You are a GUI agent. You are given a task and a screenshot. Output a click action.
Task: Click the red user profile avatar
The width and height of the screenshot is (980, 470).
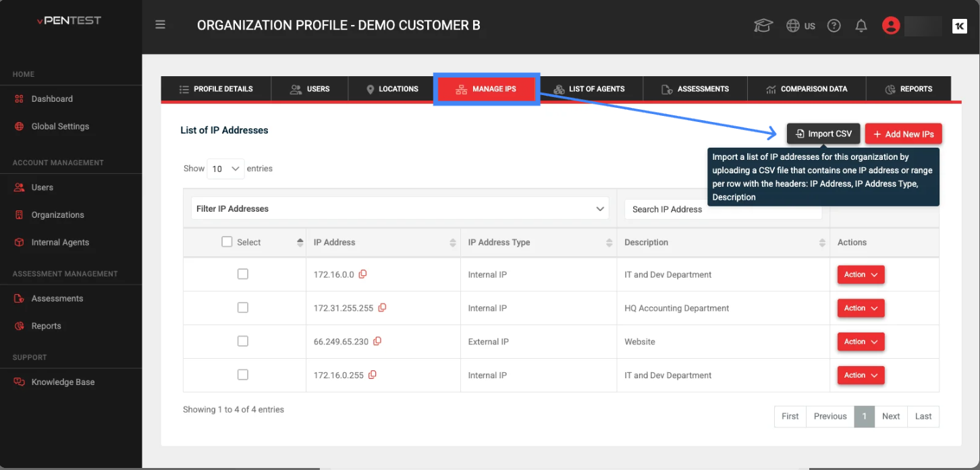coord(891,26)
